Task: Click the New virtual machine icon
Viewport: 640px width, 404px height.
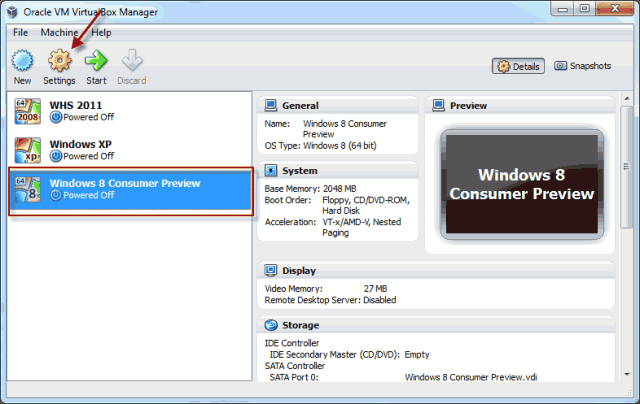Action: [22, 60]
